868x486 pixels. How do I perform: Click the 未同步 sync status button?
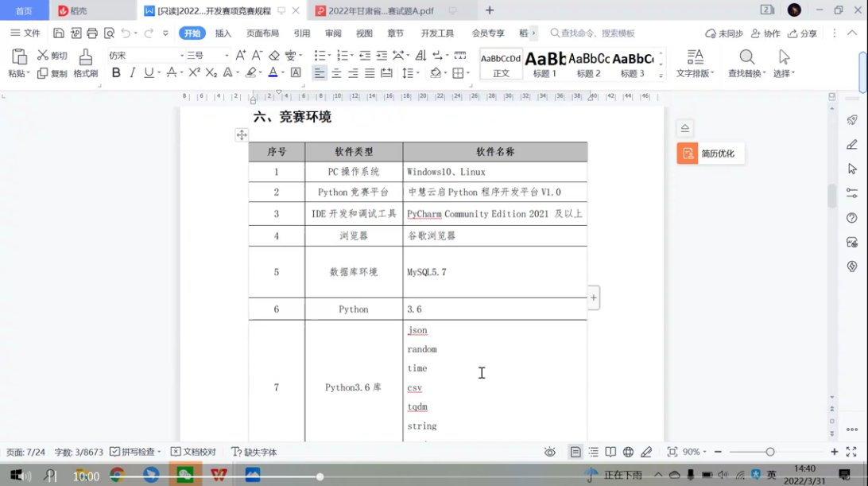pyautogui.click(x=724, y=33)
